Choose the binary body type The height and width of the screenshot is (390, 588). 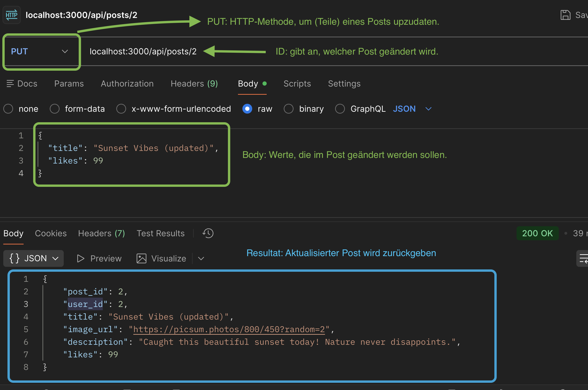(289, 109)
